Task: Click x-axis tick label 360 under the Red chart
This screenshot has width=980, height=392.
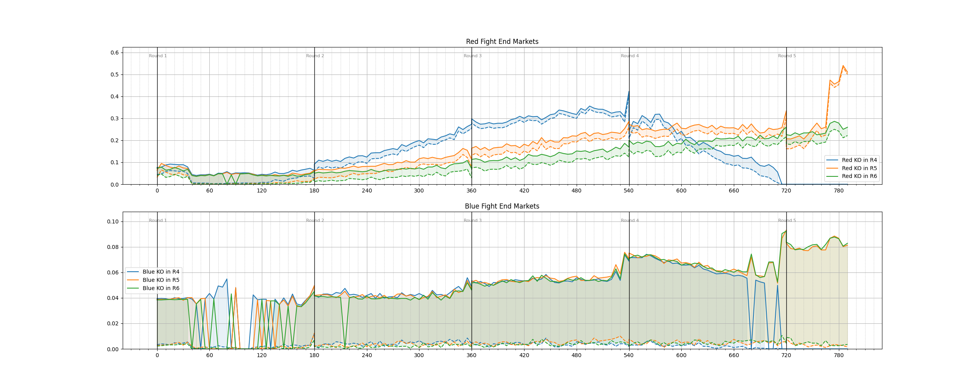Action: coord(472,191)
